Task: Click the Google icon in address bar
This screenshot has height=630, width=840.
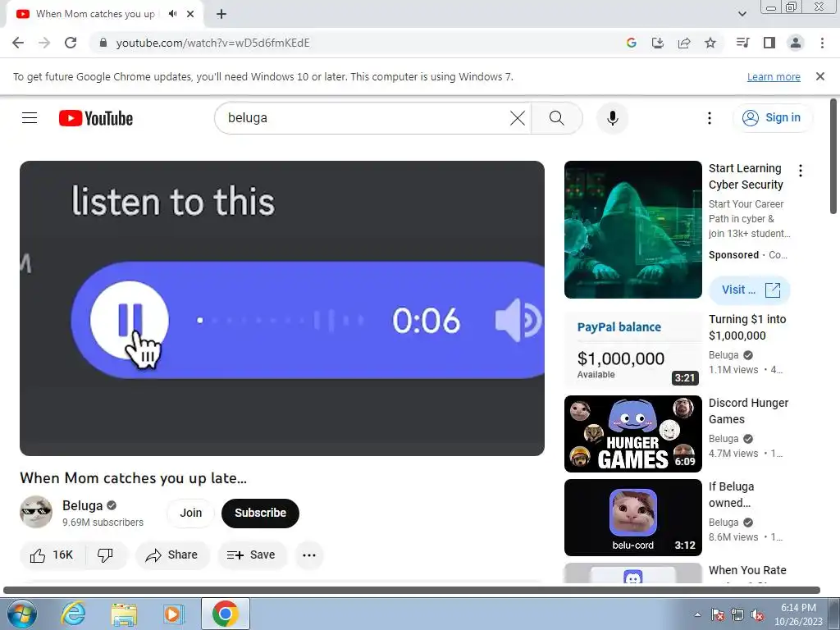Action: (632, 43)
